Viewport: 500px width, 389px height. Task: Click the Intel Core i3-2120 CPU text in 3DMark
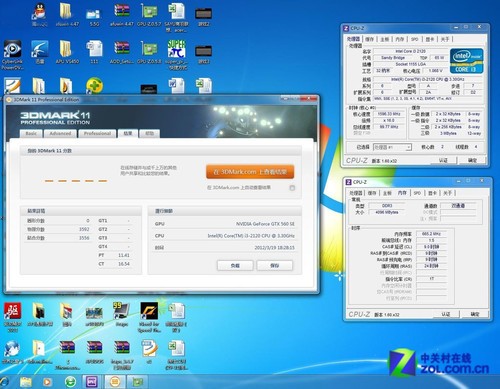(251, 236)
